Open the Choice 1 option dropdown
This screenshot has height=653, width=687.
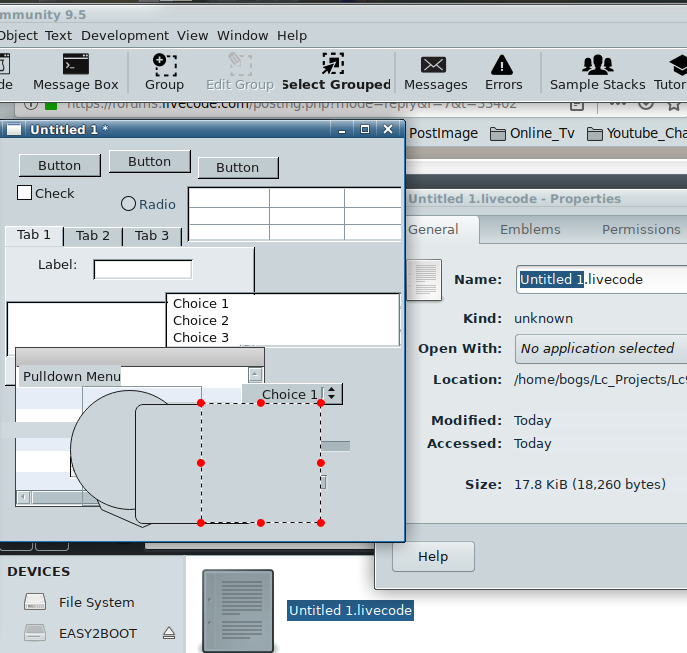coord(292,394)
